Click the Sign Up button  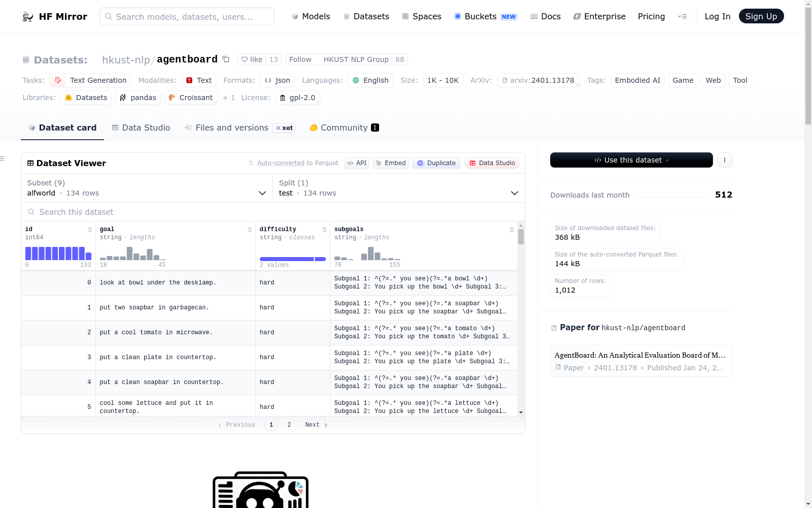(761, 17)
